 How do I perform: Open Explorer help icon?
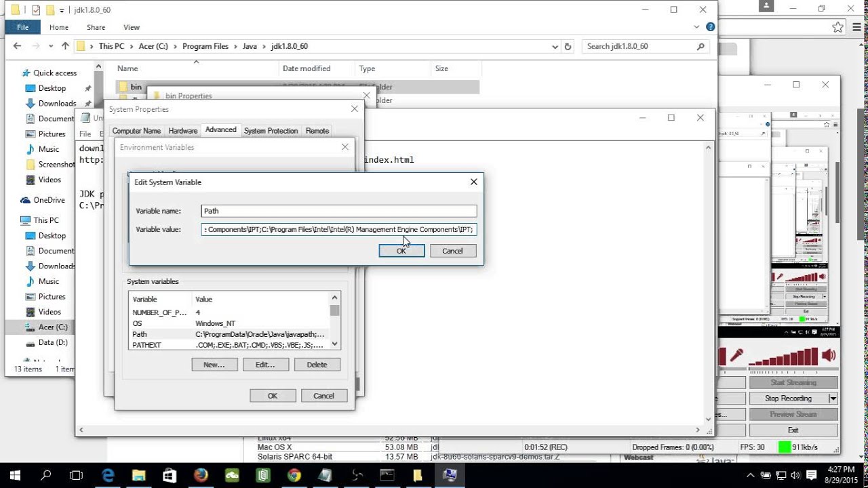pos(710,27)
